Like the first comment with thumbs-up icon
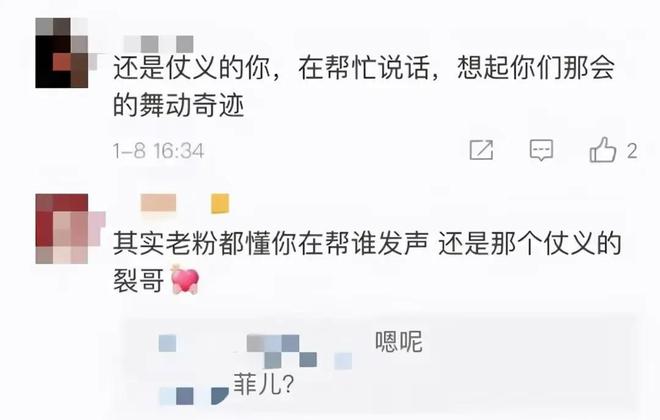Viewport: 660px width, 420px height. (603, 150)
